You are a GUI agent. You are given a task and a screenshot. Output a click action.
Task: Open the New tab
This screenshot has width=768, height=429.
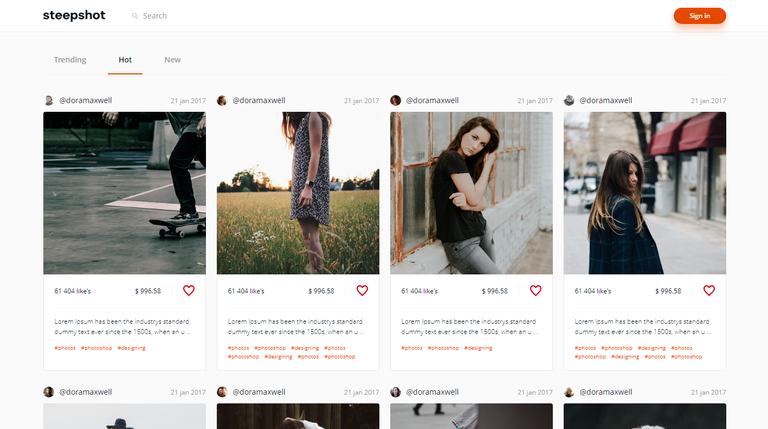tap(172, 60)
